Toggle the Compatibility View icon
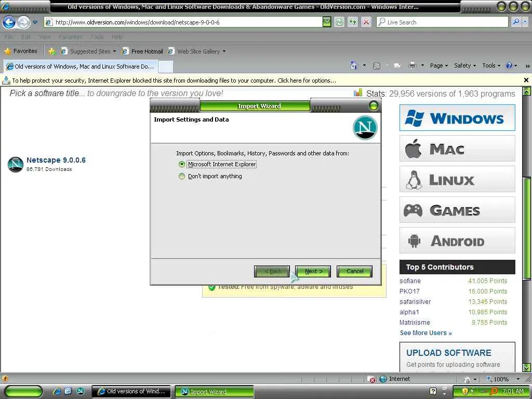 coord(340,22)
